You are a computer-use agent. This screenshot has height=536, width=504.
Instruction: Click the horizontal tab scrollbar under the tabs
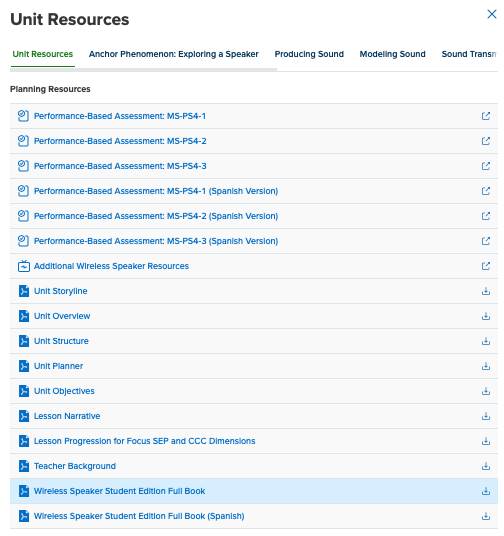(143, 70)
